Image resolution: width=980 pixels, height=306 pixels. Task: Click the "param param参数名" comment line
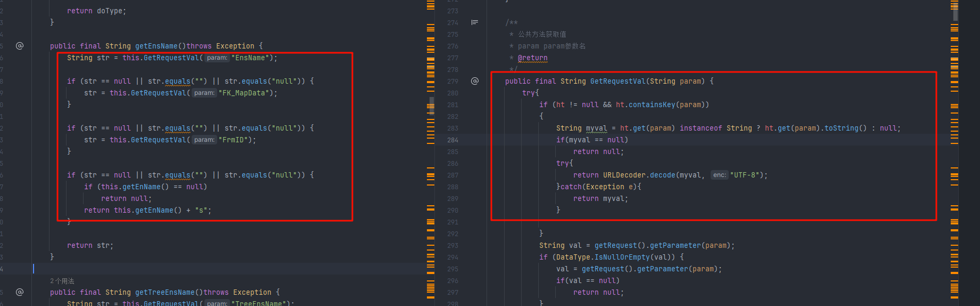tap(551, 46)
